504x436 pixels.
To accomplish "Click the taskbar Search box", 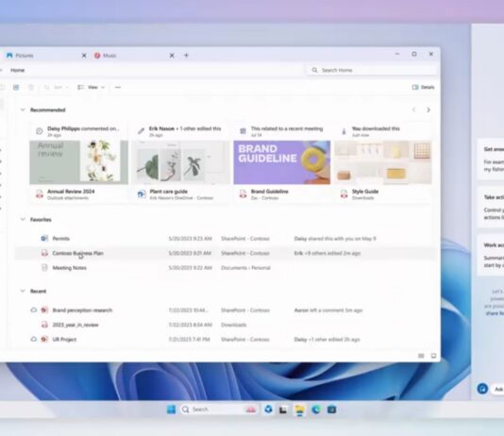I will coord(219,410).
